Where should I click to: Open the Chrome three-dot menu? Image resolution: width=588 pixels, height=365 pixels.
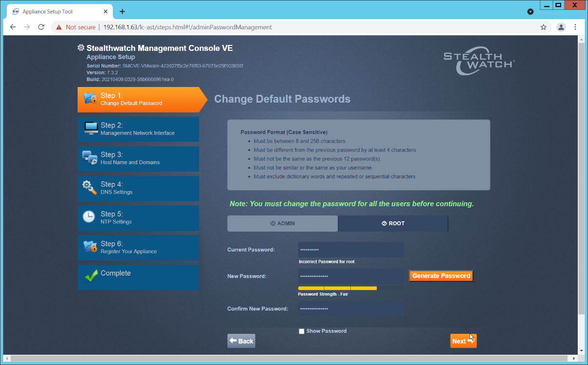(576, 27)
